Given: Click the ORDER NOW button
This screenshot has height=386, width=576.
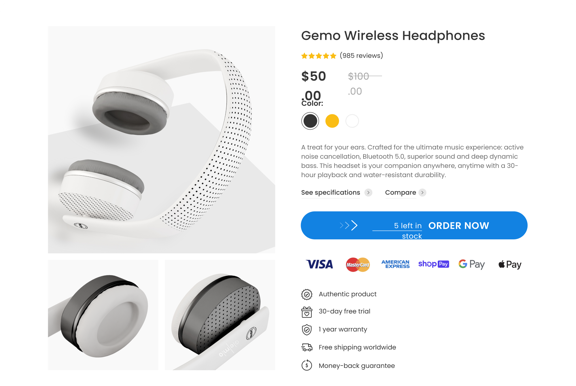Looking at the screenshot, I should [414, 225].
